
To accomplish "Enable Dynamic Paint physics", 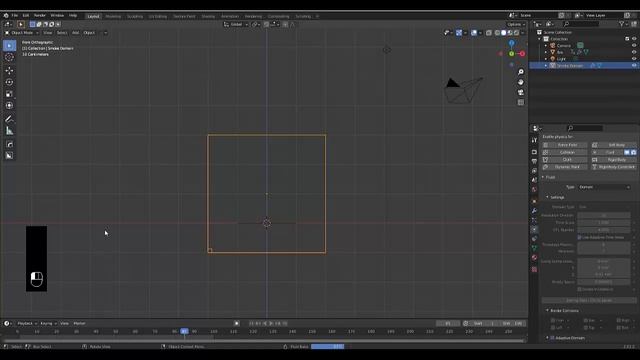I will (564, 167).
